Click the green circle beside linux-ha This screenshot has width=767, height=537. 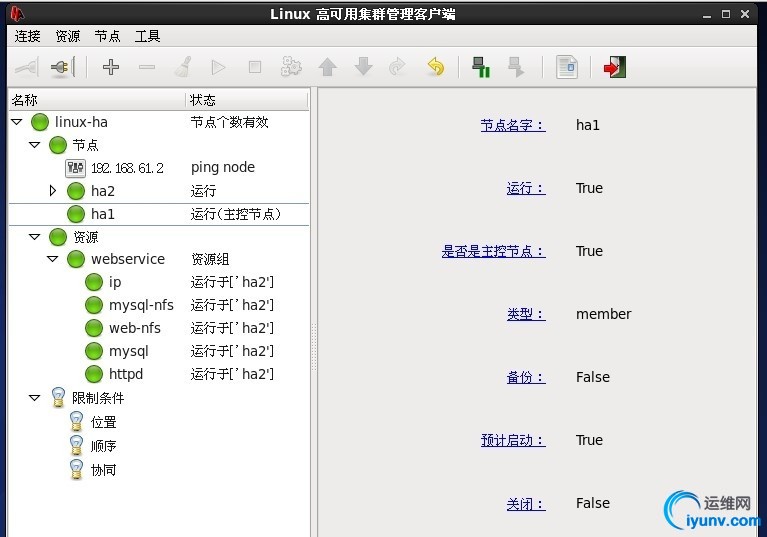tap(40, 122)
